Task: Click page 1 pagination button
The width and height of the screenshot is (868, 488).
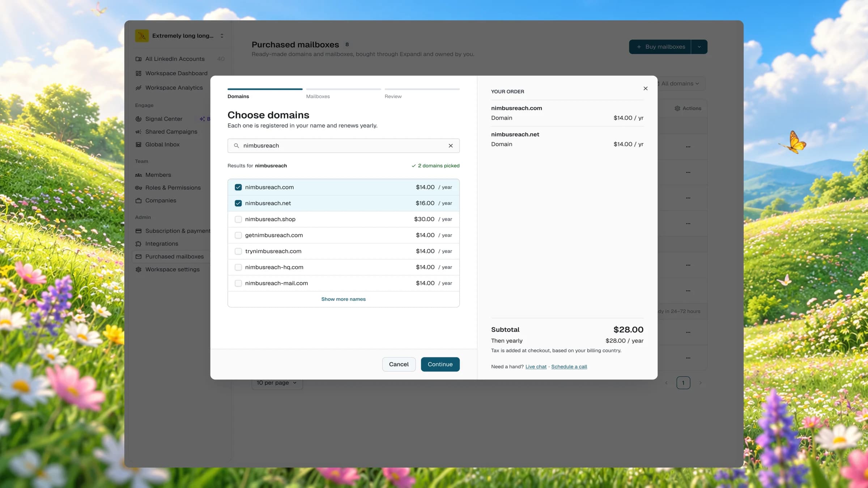Action: click(683, 383)
